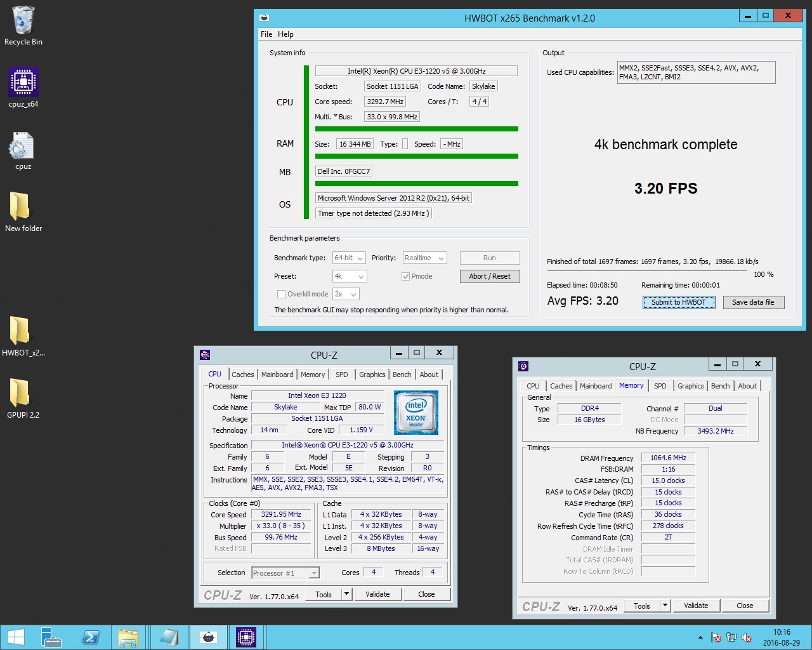Screen dimensions: 812x650
Task: Click Close in CPU-Z CPU window
Action: click(x=426, y=594)
